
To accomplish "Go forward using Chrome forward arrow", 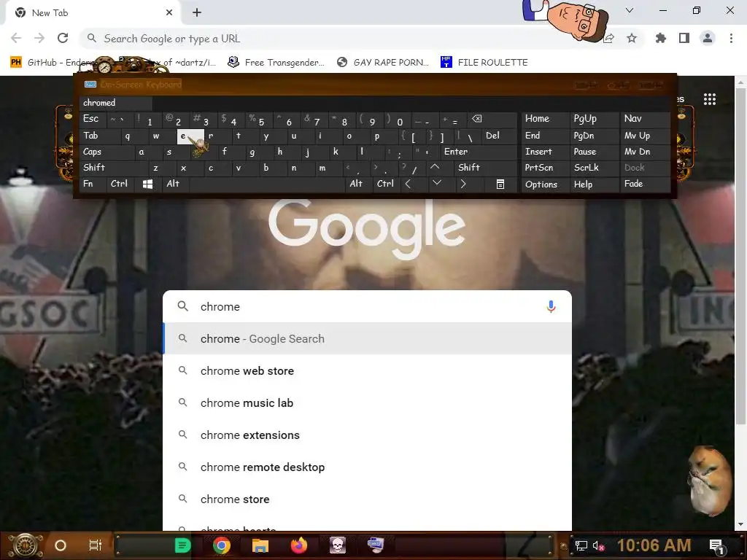I will coord(39,38).
